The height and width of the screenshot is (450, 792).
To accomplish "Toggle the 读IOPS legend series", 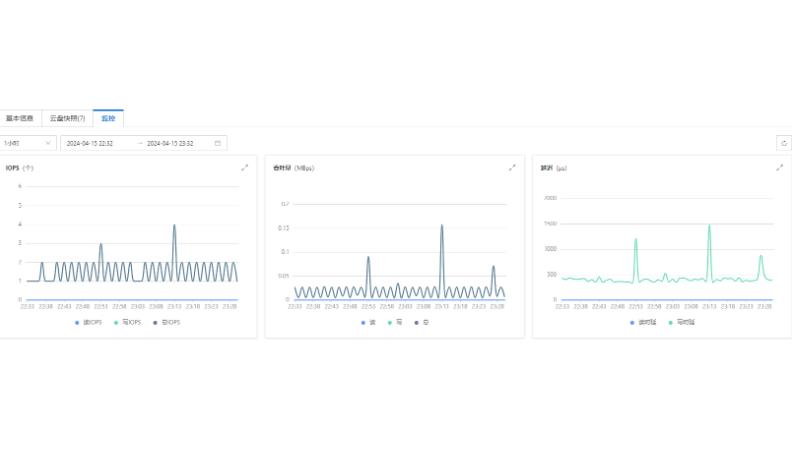I will [x=88, y=322].
